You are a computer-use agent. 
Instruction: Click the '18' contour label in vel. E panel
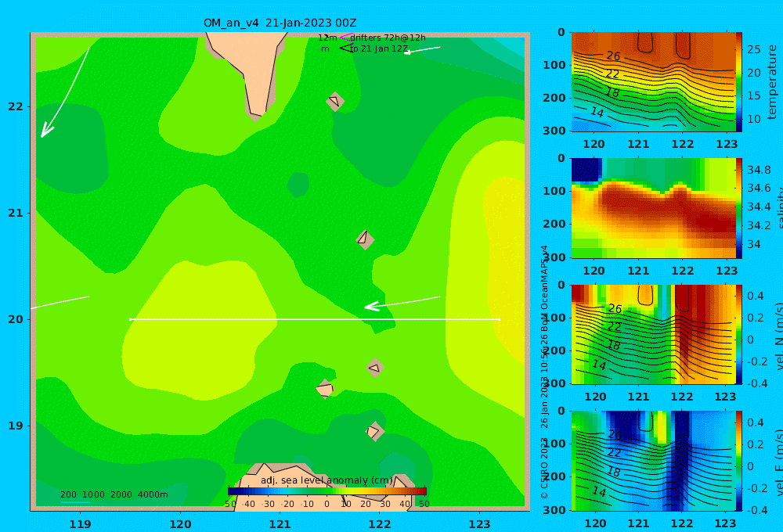click(x=613, y=471)
